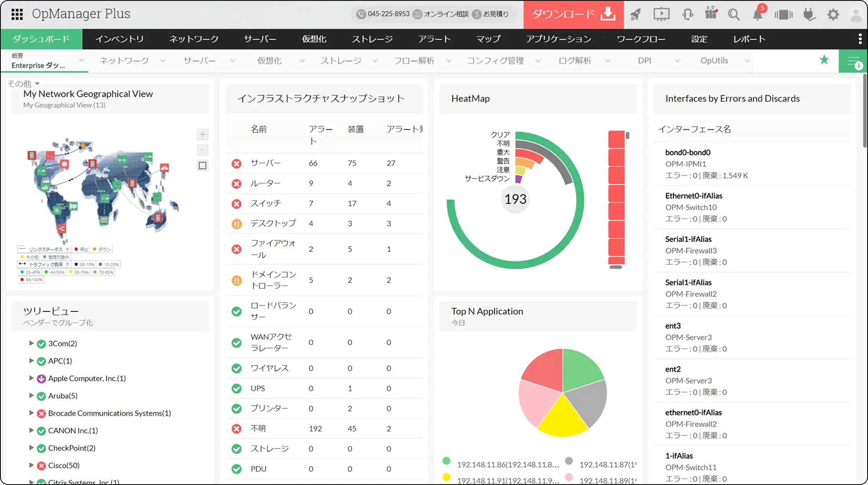This screenshot has height=485, width=868.
Task: Click the add widget green button
Action: tap(853, 61)
